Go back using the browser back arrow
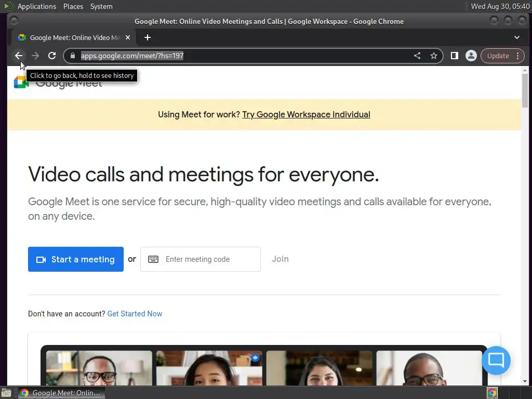 [19, 56]
